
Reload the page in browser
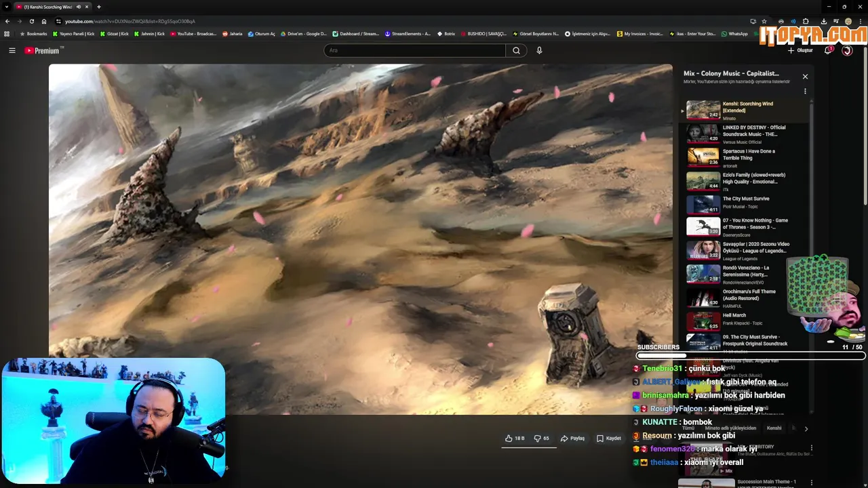tap(32, 21)
